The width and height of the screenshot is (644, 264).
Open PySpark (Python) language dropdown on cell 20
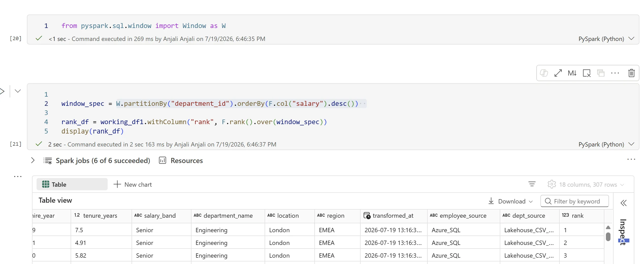pyautogui.click(x=606, y=39)
